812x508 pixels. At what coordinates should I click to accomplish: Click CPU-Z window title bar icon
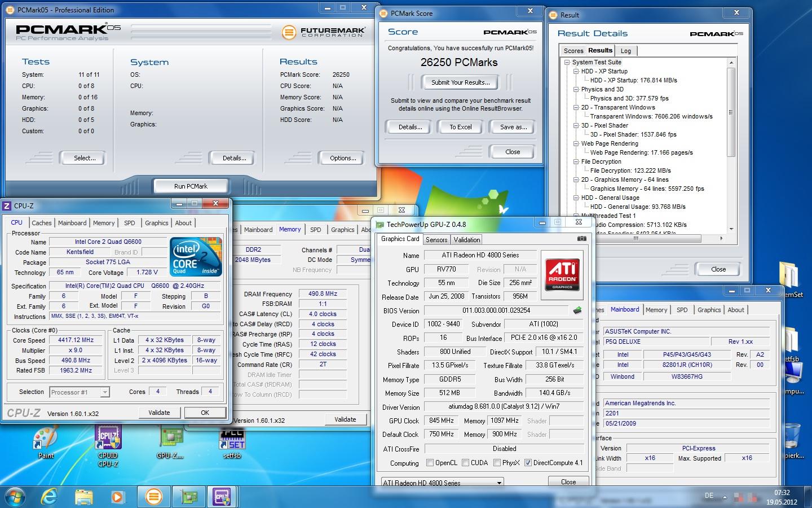7,206
